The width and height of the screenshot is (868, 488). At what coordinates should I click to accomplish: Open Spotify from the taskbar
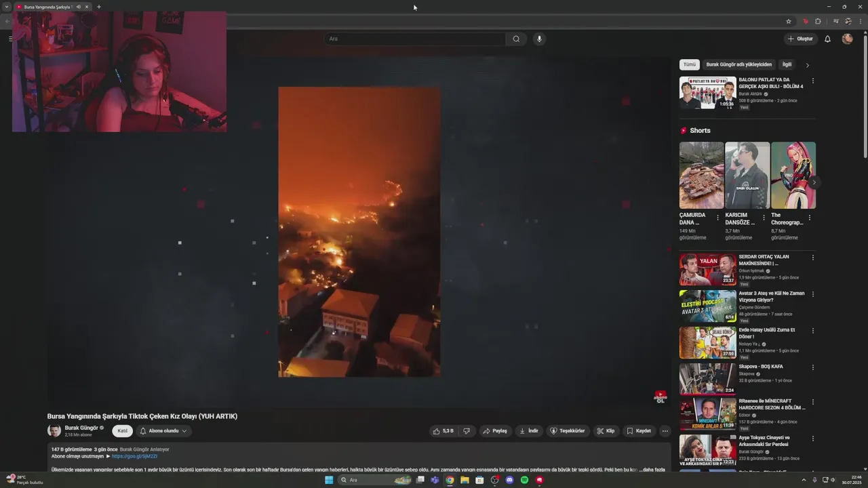tap(524, 480)
